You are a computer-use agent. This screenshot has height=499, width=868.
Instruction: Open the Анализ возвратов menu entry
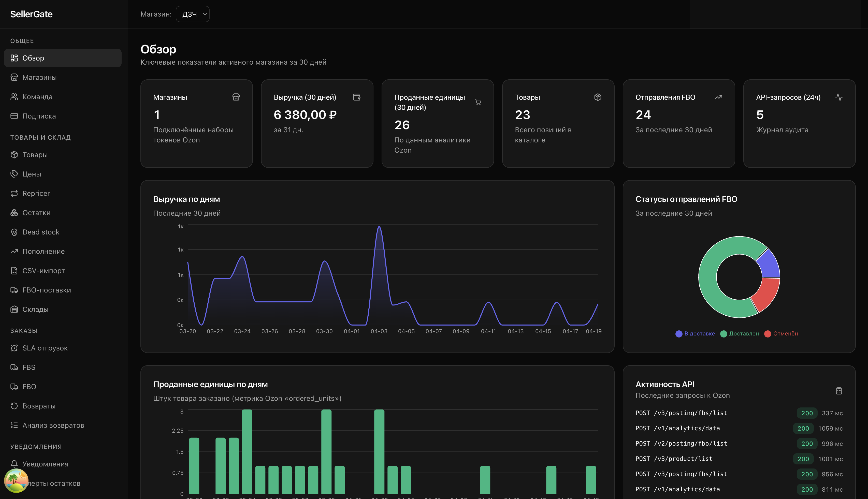(53, 425)
